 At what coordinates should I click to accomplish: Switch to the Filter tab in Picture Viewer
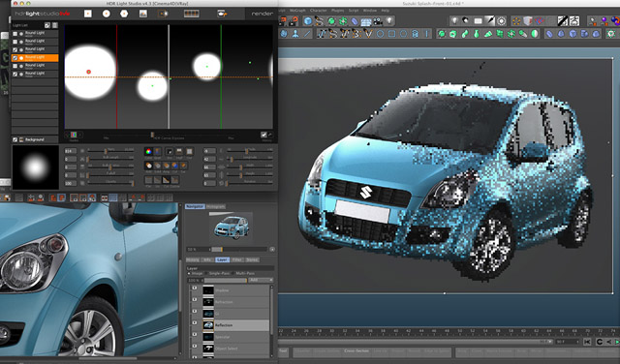point(236,259)
